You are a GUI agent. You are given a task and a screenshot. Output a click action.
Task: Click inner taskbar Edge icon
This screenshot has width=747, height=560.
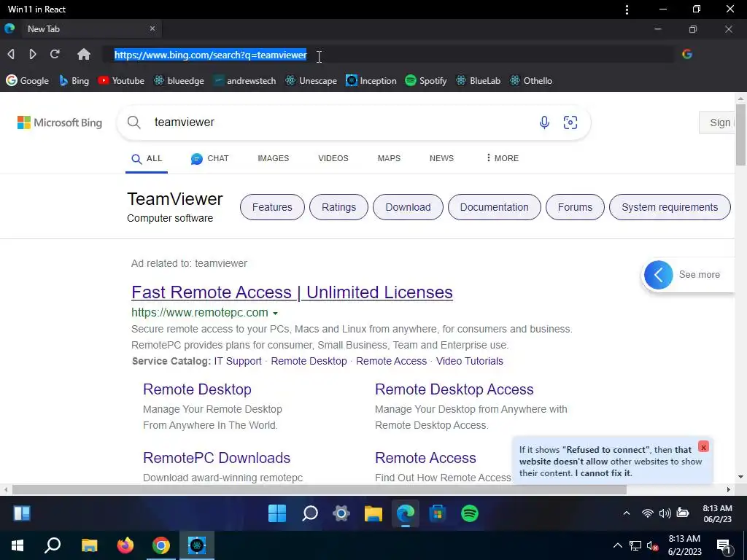406,513
